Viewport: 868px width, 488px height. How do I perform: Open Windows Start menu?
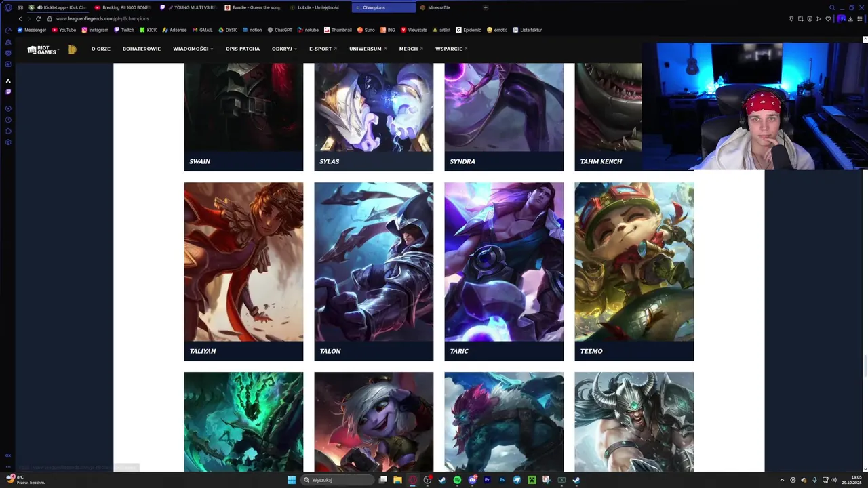coord(292,480)
